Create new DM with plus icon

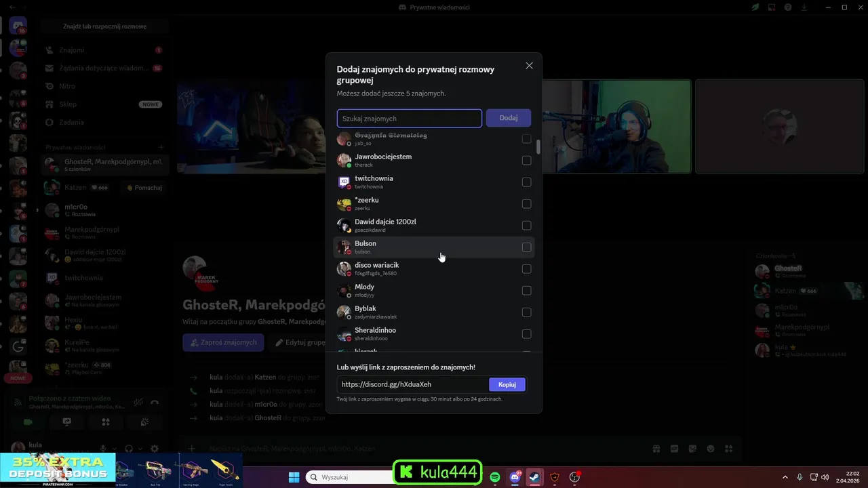tap(161, 147)
